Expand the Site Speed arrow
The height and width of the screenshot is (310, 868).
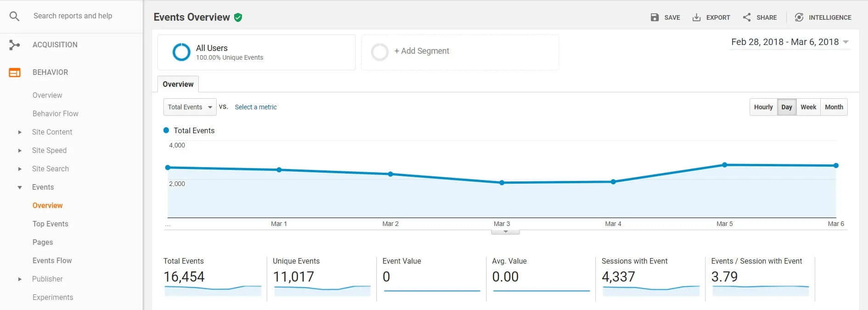click(20, 151)
